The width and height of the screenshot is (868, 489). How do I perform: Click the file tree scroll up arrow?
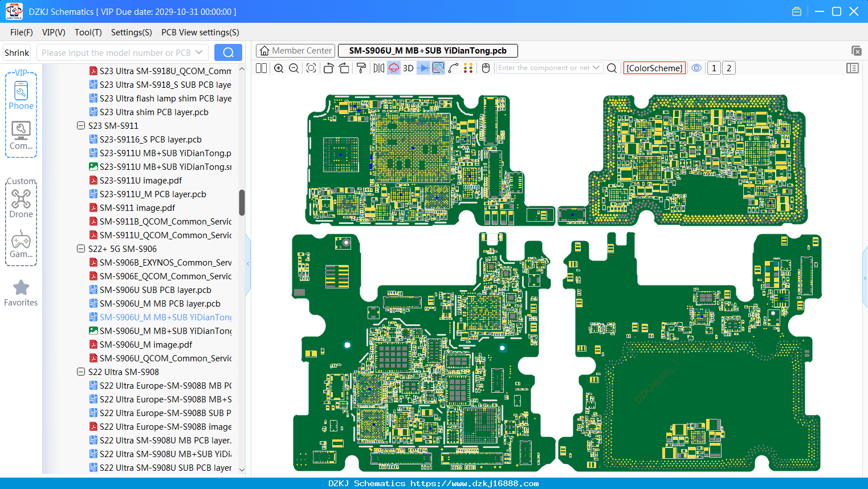242,69
